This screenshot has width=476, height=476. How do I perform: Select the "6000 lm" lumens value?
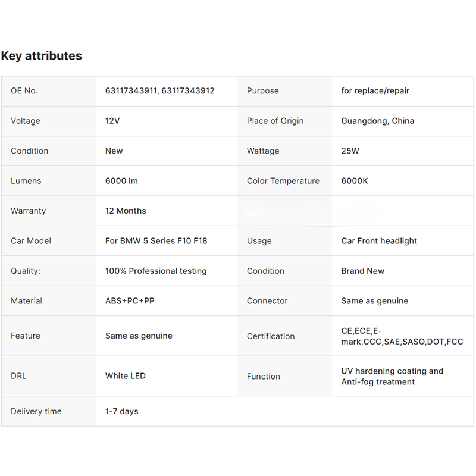pos(121,181)
